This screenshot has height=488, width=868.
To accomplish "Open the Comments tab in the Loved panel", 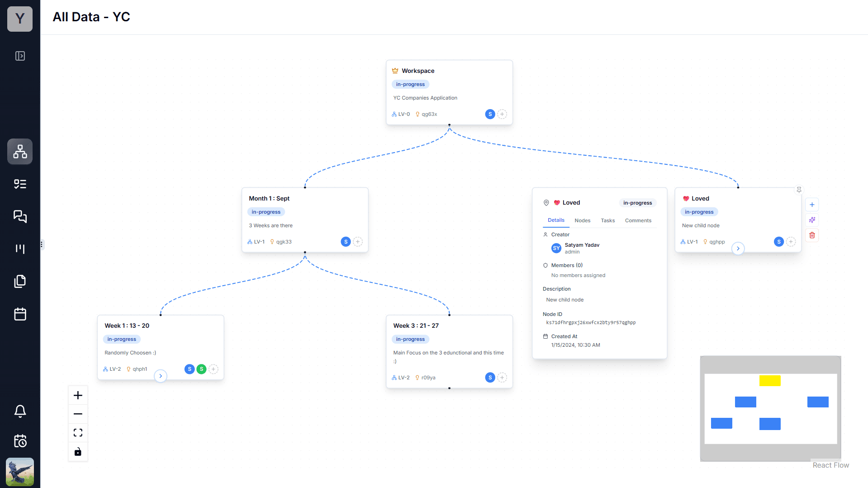I will pos(638,220).
